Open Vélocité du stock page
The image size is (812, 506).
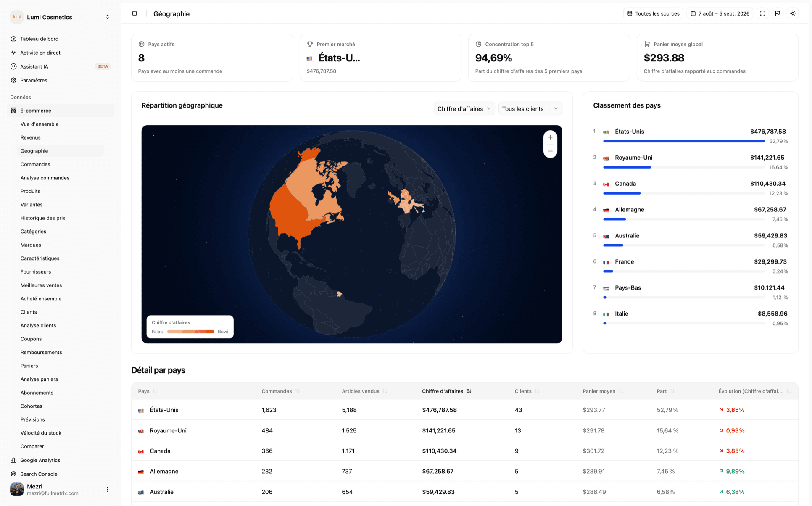click(41, 433)
